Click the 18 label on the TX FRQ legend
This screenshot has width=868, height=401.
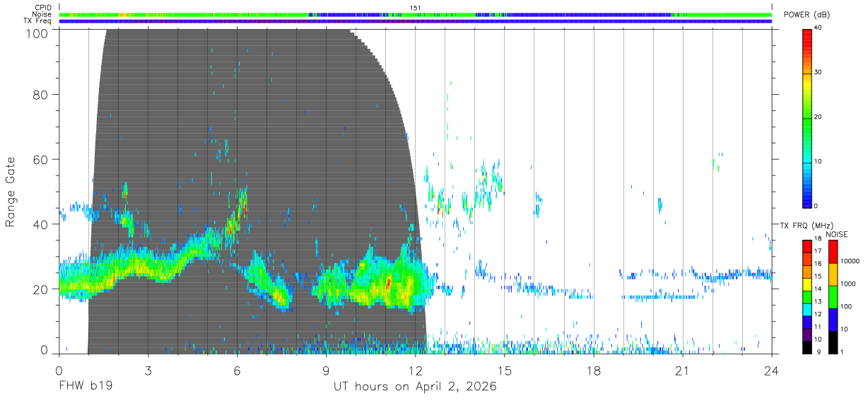pyautogui.click(x=818, y=238)
